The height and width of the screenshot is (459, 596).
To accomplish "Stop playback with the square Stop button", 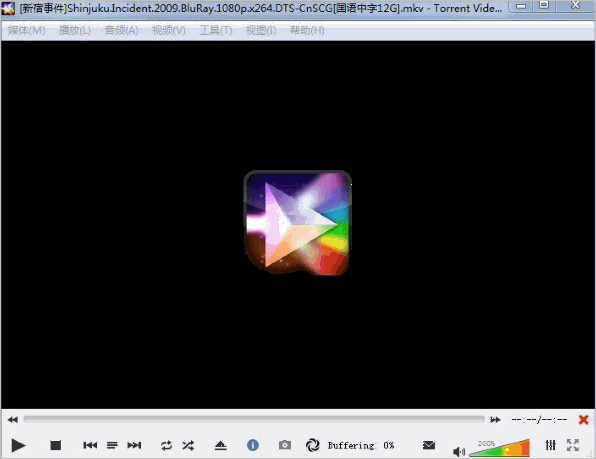I will coord(55,445).
